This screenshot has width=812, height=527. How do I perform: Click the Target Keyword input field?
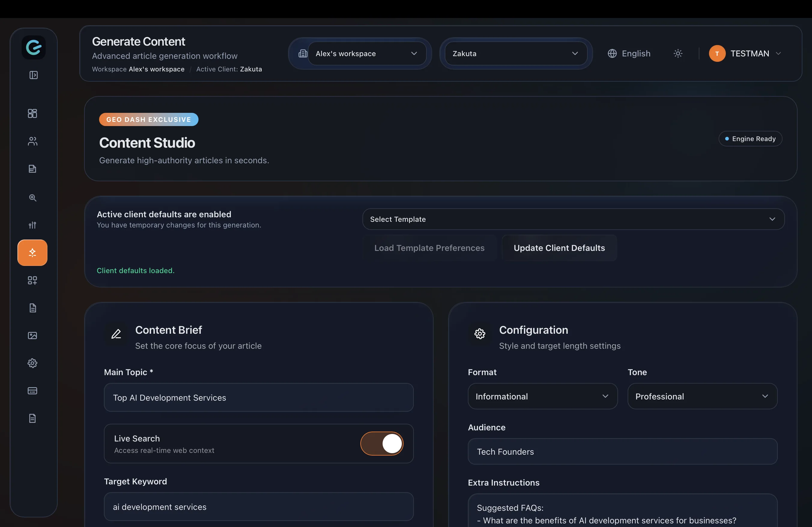pyautogui.click(x=259, y=507)
